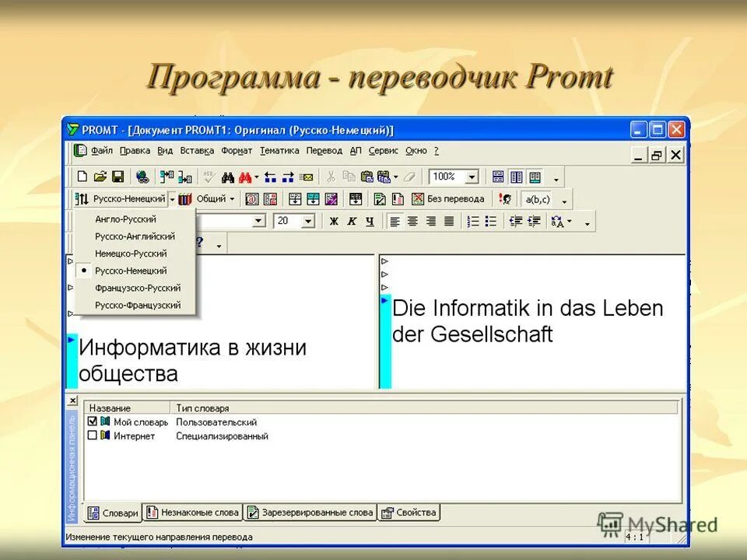The image size is (747, 560).
Task: Click the purple translate selection icon
Action: (331, 199)
